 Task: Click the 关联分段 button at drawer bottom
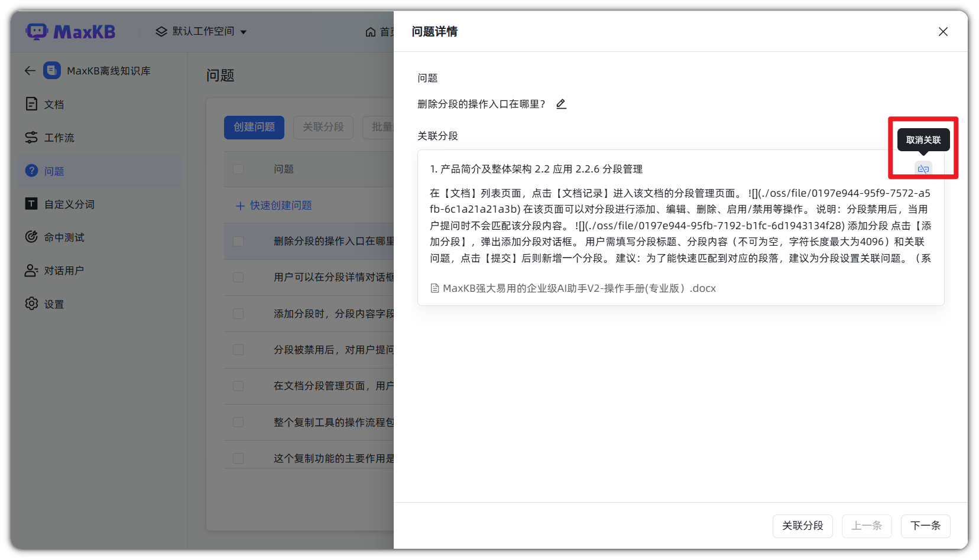click(x=802, y=526)
